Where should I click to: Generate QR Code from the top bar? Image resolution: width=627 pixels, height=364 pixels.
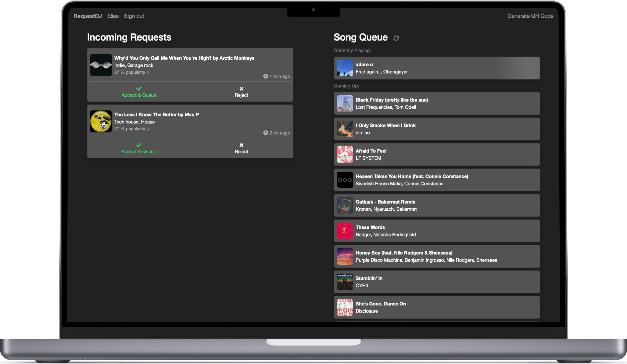coord(530,16)
